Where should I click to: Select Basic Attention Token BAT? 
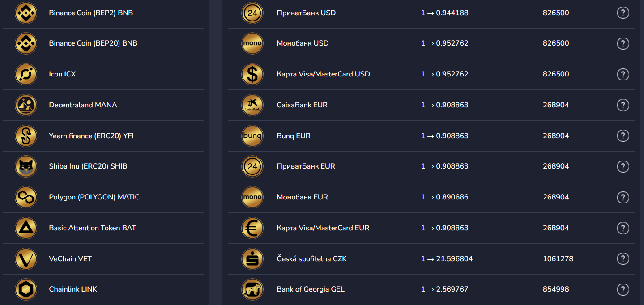103,228
